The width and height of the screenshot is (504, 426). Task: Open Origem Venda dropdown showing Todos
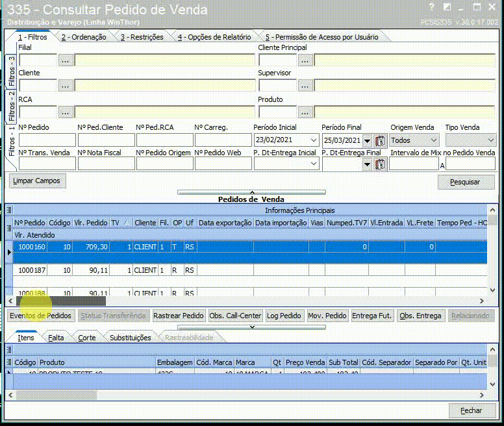(x=433, y=140)
